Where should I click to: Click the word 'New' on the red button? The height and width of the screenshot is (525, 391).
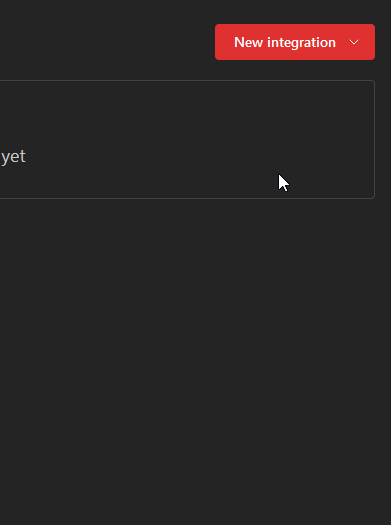point(248,42)
